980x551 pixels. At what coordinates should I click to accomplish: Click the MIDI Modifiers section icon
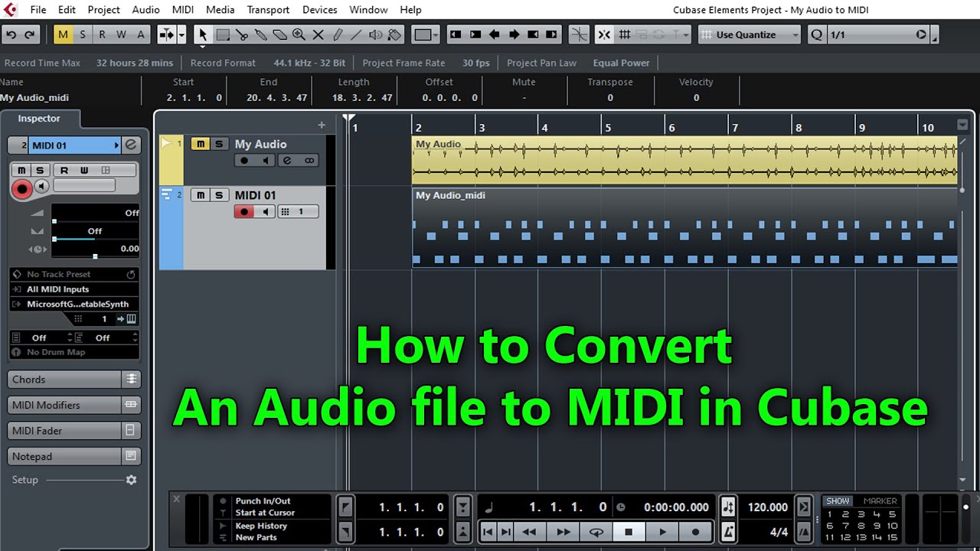tap(131, 405)
